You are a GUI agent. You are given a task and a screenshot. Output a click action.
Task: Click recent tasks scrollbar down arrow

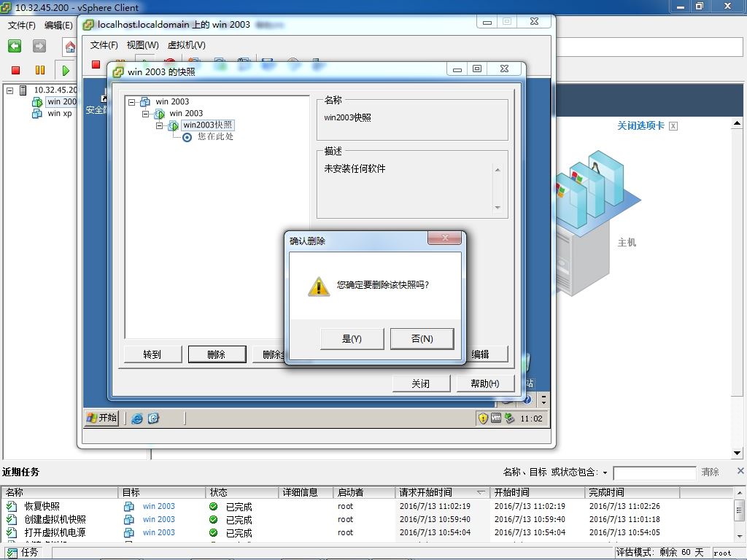pyautogui.click(x=739, y=536)
